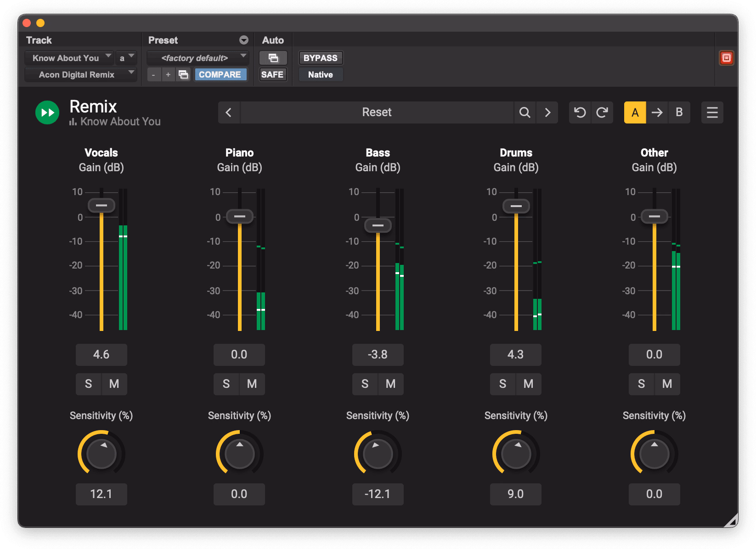Screen dimensions: 756x549
Task: Open the insert slot 'a' dropdown
Action: click(126, 58)
